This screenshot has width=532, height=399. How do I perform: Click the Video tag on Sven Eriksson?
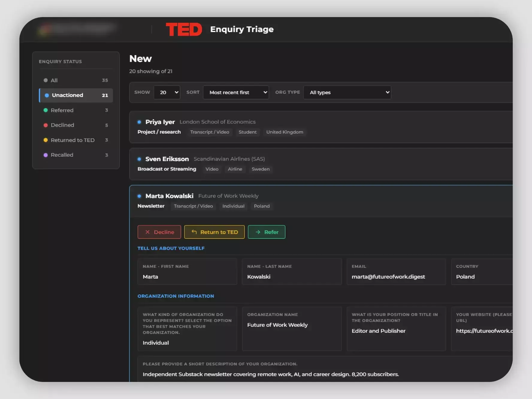212,169
